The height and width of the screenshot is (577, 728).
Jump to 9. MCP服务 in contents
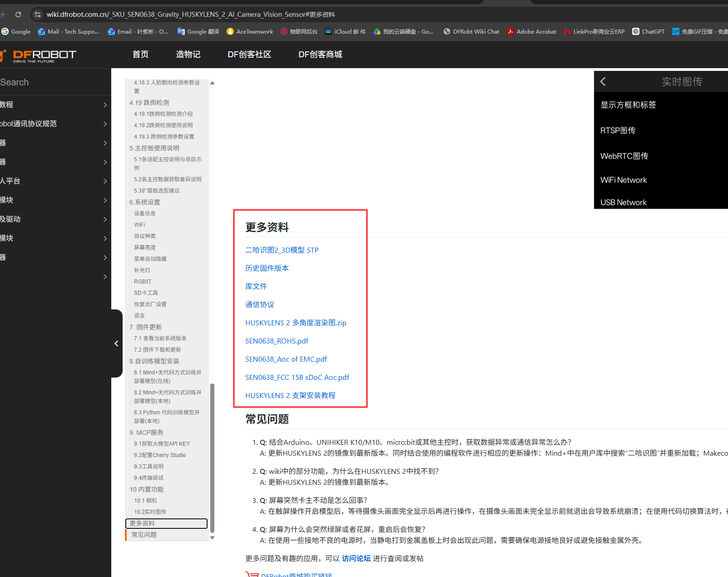pyautogui.click(x=146, y=433)
